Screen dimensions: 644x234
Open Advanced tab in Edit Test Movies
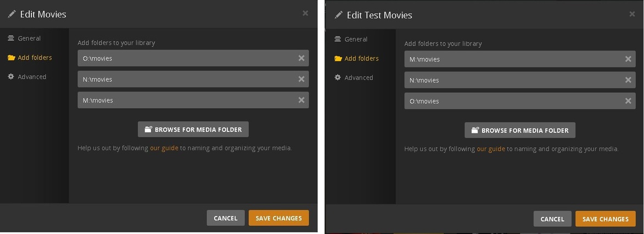click(359, 78)
